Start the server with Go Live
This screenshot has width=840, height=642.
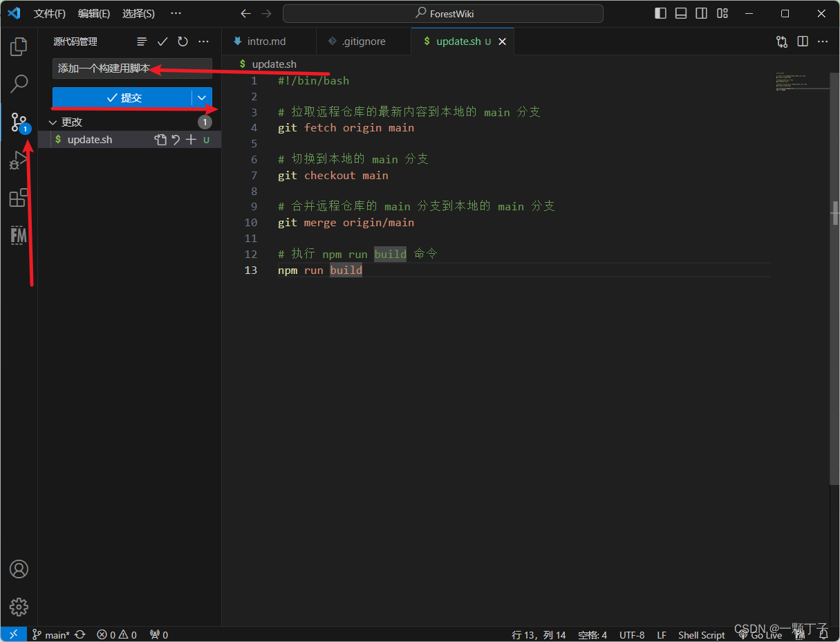760,634
